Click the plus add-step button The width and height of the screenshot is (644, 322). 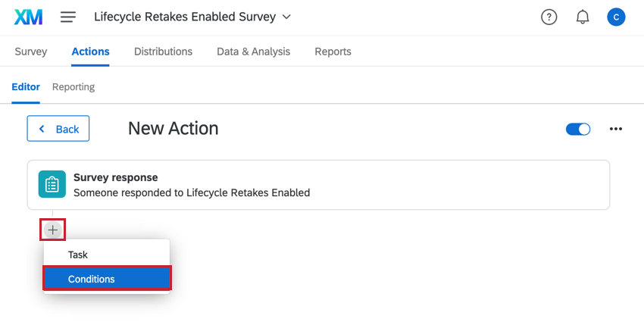pos(52,230)
